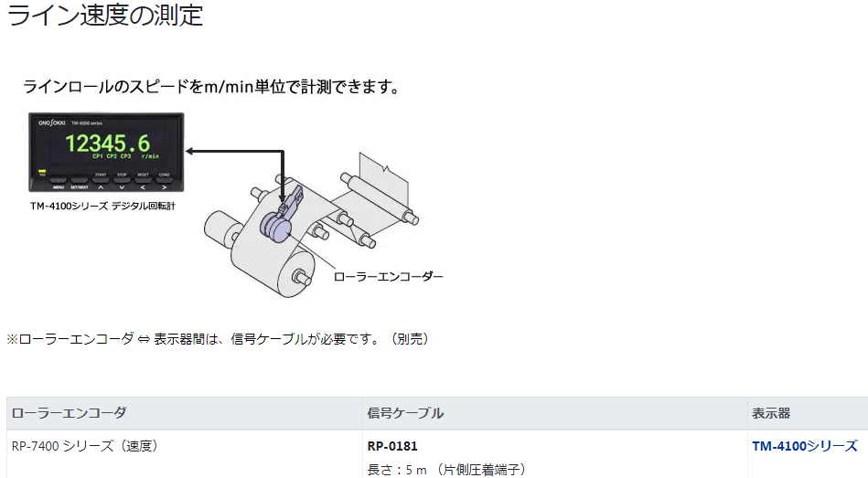Click the START up-arrow key on the device
Screen dimensions: 868x478
click(x=101, y=182)
